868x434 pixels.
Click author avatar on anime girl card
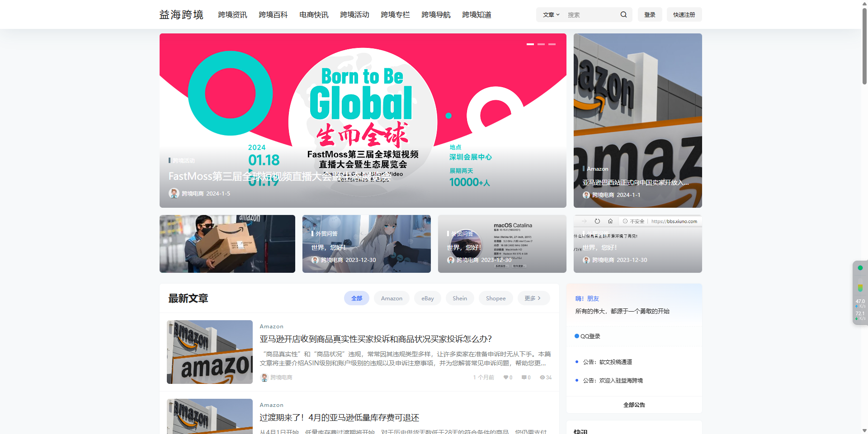(x=315, y=260)
